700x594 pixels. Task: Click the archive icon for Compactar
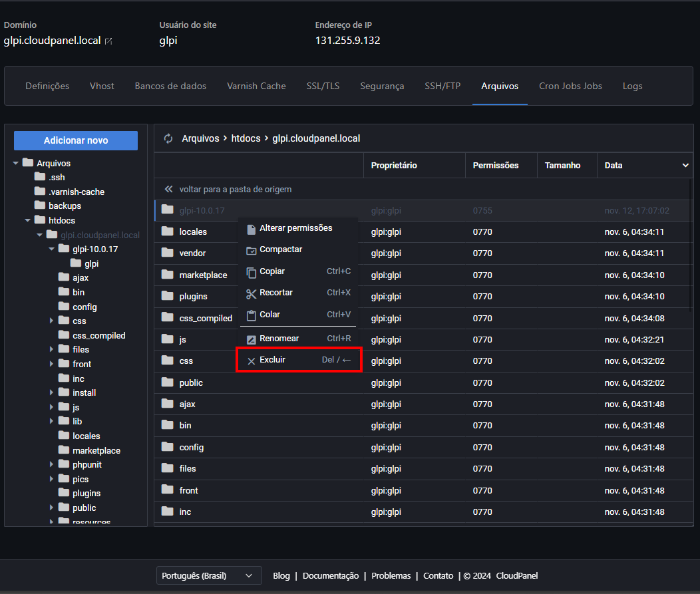pos(251,250)
